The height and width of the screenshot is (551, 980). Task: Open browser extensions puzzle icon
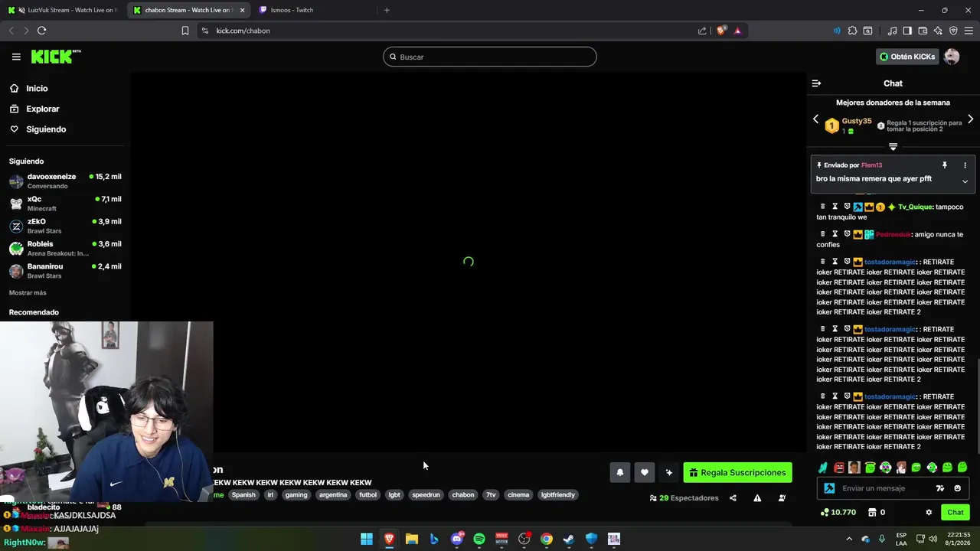coord(852,31)
